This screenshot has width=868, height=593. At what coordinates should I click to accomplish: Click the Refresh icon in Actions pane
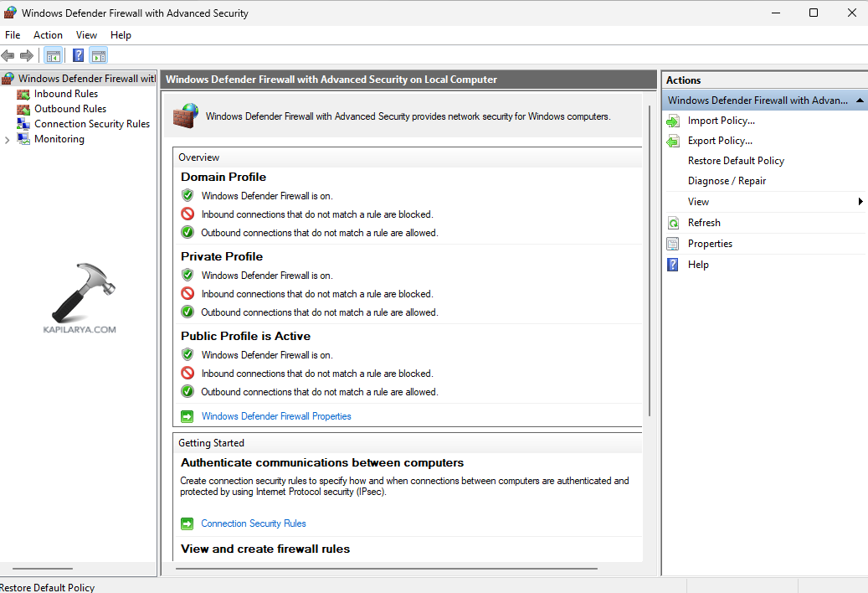(x=673, y=223)
